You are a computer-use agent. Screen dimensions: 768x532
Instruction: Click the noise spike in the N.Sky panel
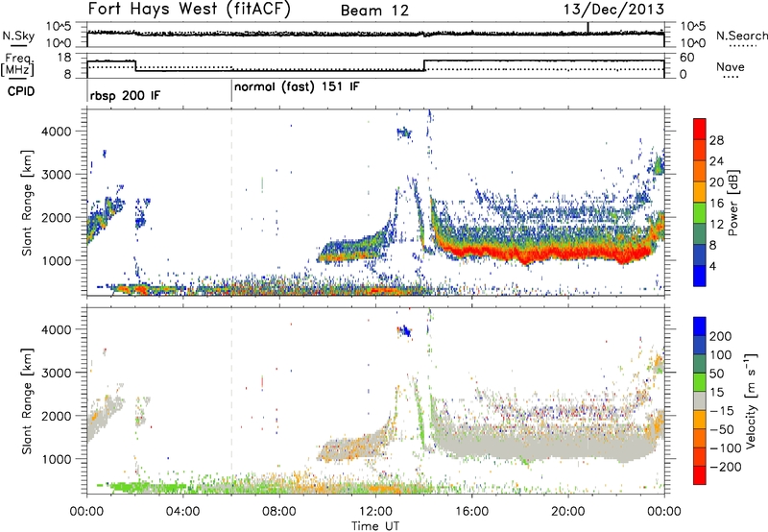(x=588, y=28)
